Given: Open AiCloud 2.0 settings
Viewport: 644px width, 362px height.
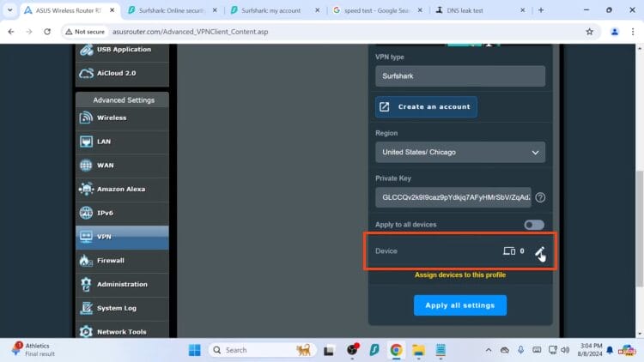Looking at the screenshot, I should click(122, 74).
